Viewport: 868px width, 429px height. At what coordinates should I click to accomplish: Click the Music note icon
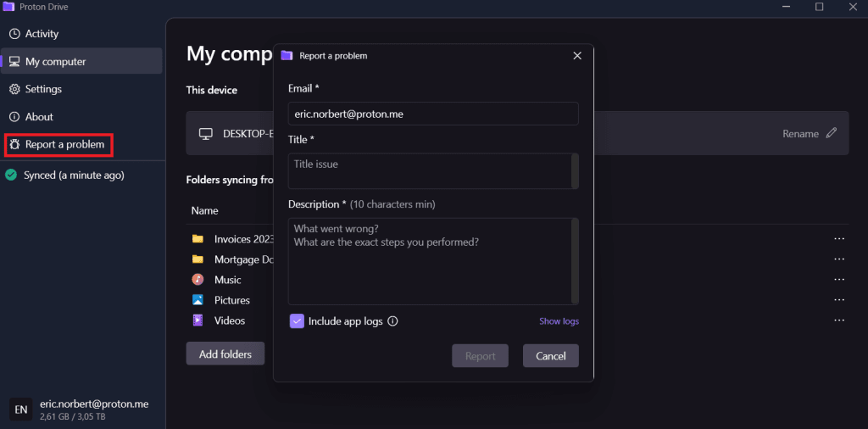coord(198,280)
